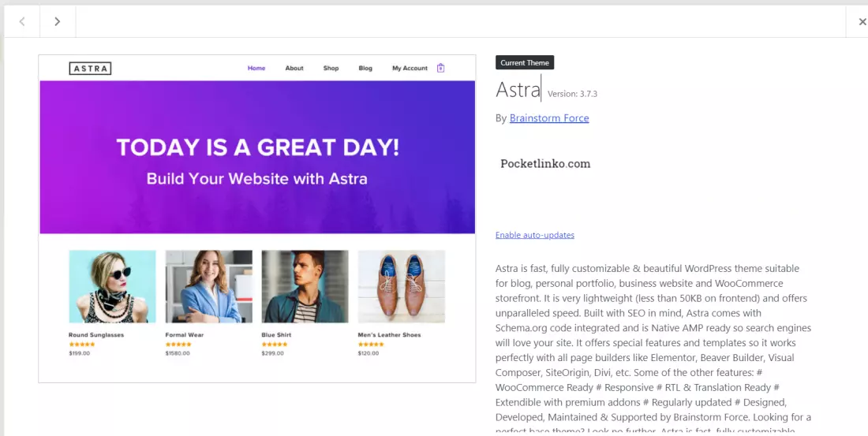Click the shopping cart icon in preview header

point(440,68)
